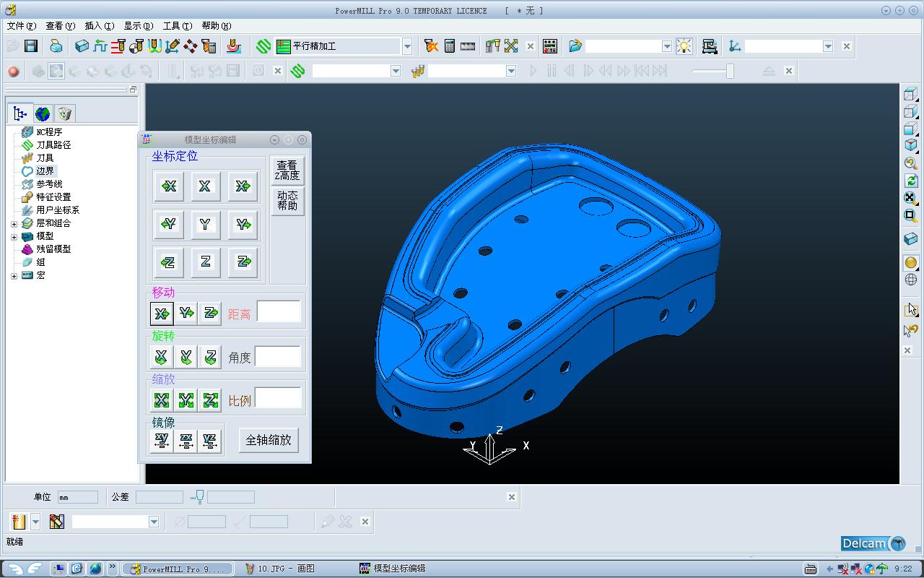The image size is (924, 578).
Task: Click the Y center position button
Action: click(206, 224)
